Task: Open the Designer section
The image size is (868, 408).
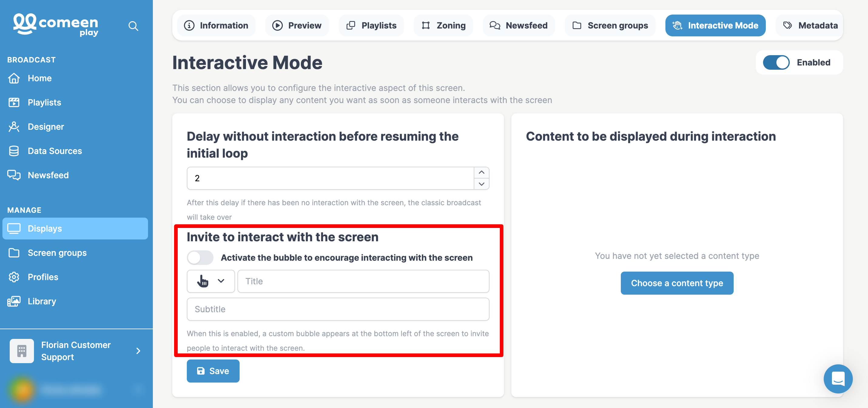Action: click(x=45, y=127)
